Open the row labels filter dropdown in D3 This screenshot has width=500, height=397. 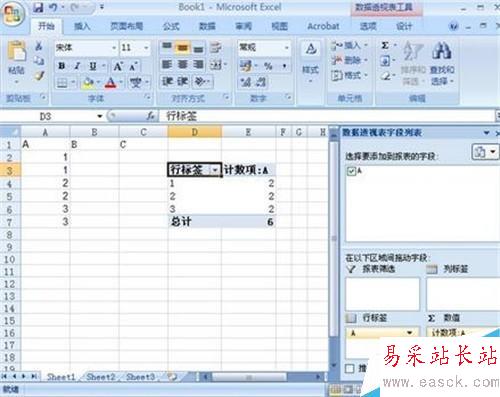(215, 170)
